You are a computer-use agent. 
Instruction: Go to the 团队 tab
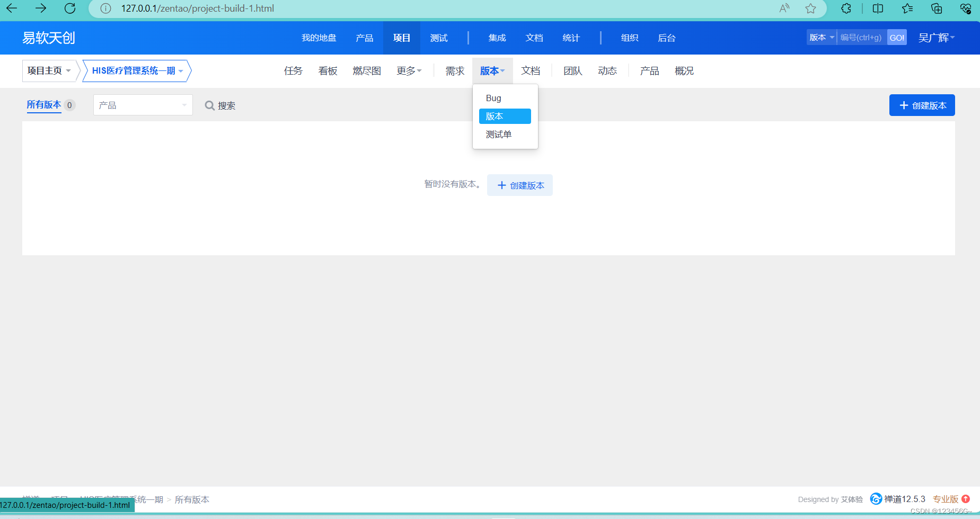(x=573, y=71)
